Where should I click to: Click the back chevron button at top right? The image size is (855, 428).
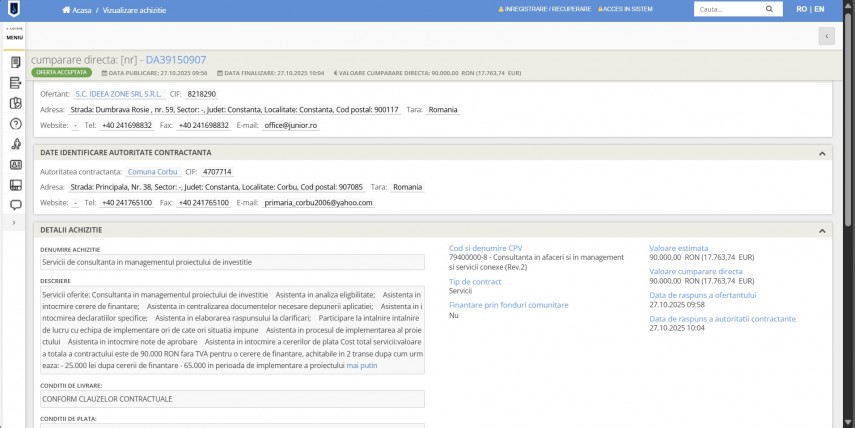tap(826, 36)
